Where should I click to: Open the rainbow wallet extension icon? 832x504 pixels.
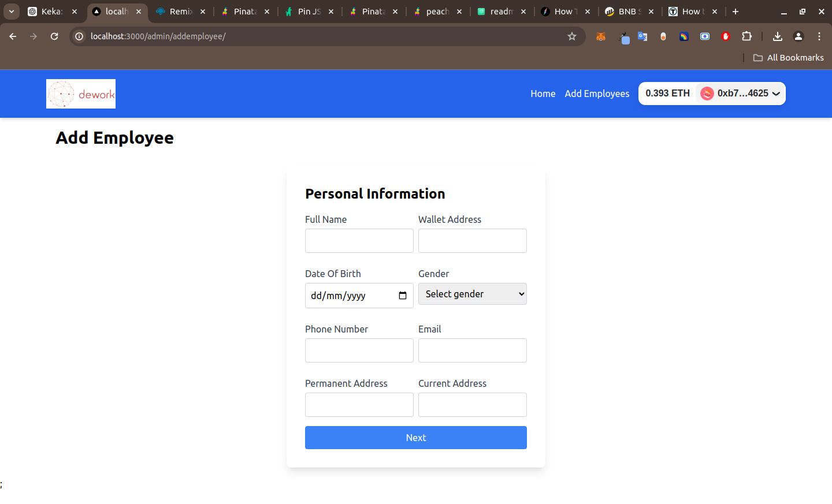click(x=684, y=36)
